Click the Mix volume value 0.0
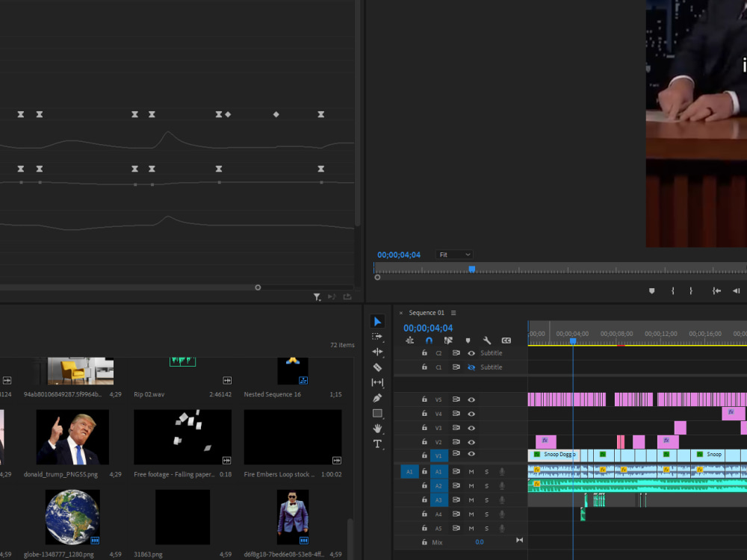 pyautogui.click(x=480, y=542)
